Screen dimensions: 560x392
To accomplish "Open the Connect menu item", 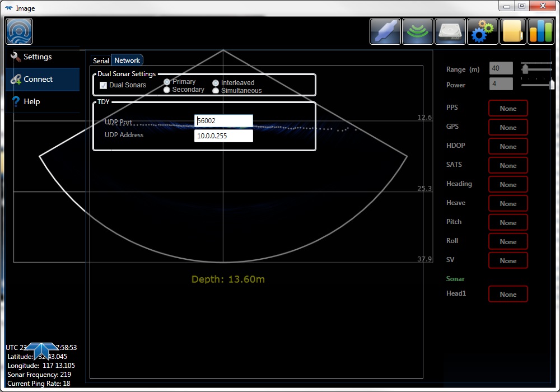I will pos(38,80).
